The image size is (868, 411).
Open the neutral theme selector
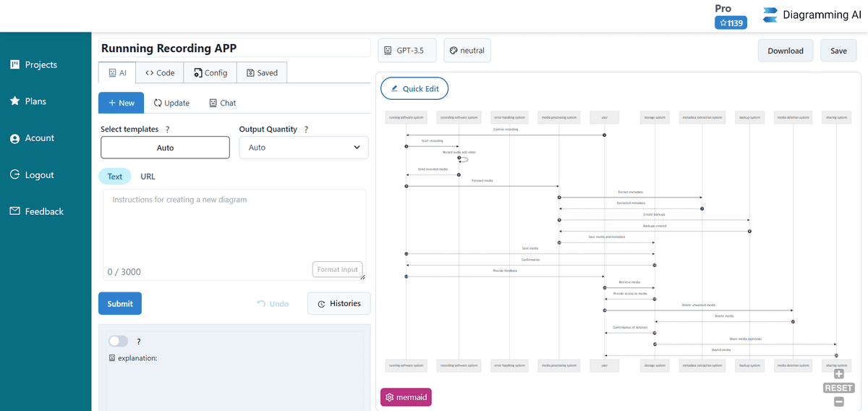(x=467, y=51)
